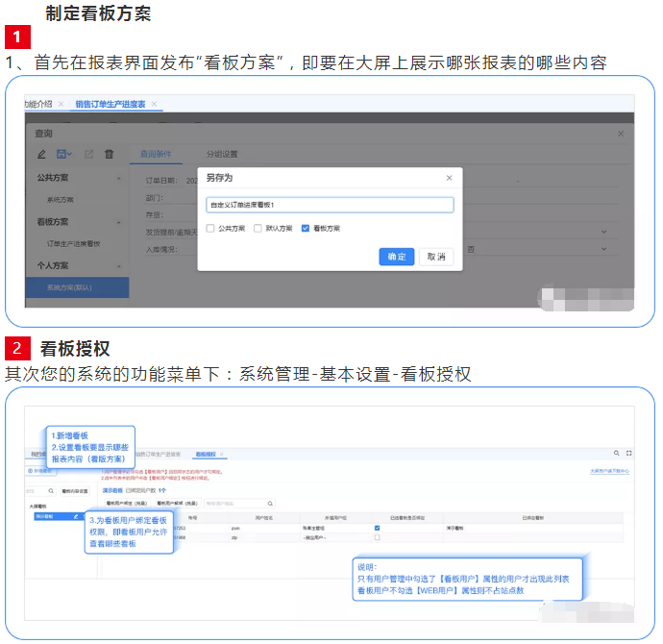Collapse the 公共方案 section
Image resolution: width=663 pixels, height=644 pixels.
[x=118, y=178]
